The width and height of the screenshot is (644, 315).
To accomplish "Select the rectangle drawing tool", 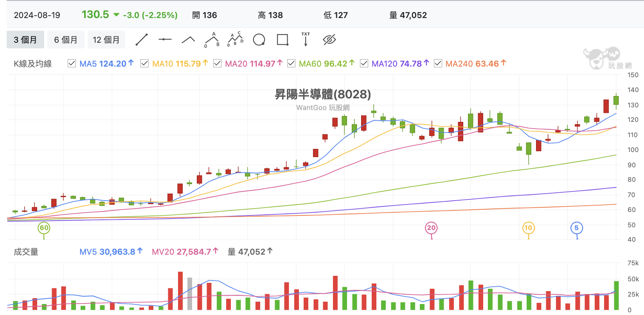I will pos(282,40).
